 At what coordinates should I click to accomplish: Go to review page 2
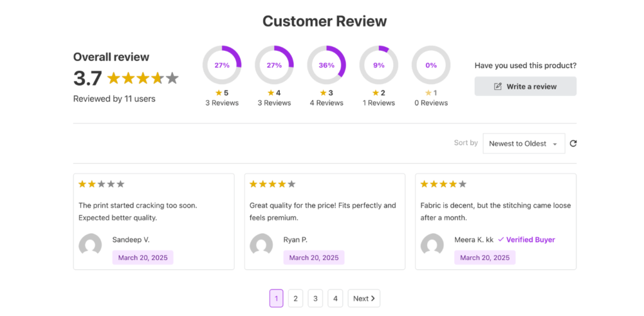[x=296, y=298]
